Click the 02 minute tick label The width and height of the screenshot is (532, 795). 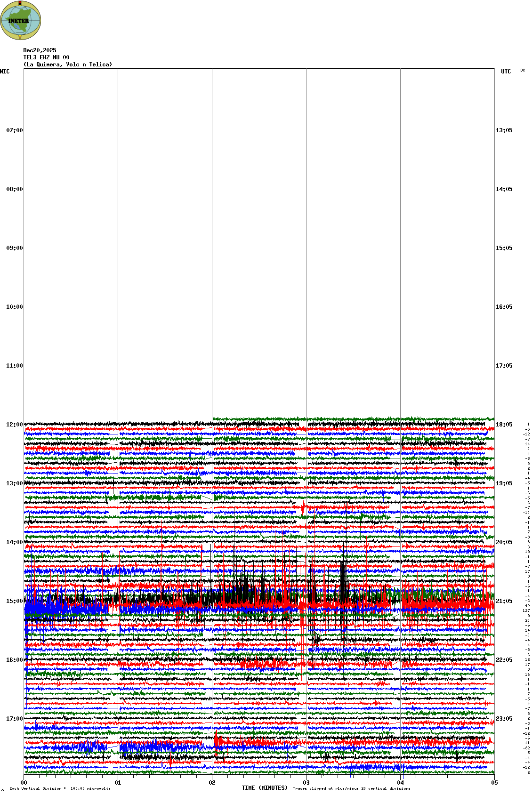(212, 783)
